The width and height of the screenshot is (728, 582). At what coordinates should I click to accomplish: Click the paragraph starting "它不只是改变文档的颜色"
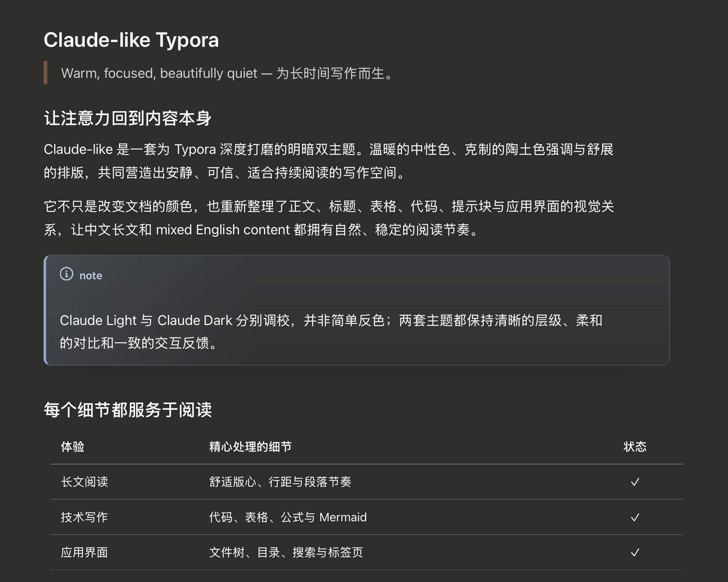(x=329, y=218)
